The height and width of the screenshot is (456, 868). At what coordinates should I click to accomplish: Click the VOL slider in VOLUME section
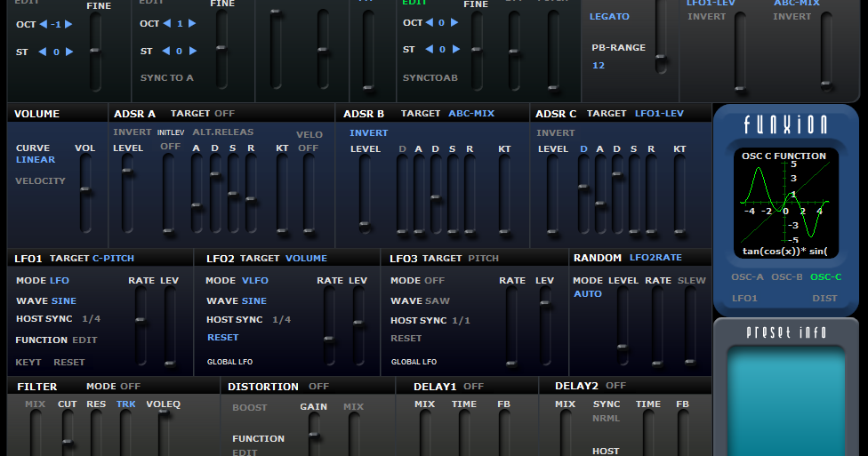point(85,193)
